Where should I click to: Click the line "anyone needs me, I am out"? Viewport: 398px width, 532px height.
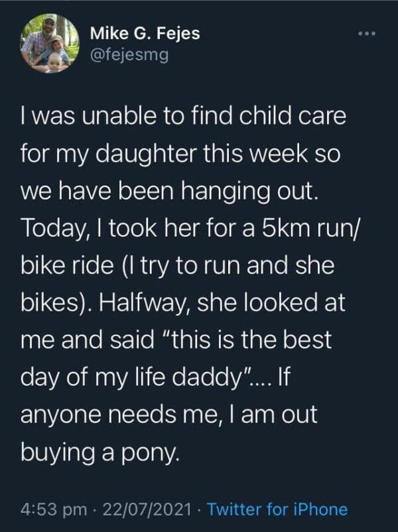pos(170,418)
